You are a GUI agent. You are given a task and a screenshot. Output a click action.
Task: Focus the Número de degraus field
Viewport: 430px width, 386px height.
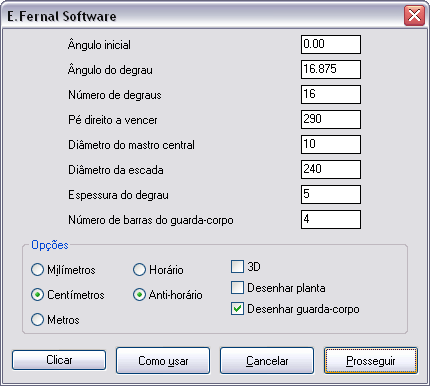point(331,94)
